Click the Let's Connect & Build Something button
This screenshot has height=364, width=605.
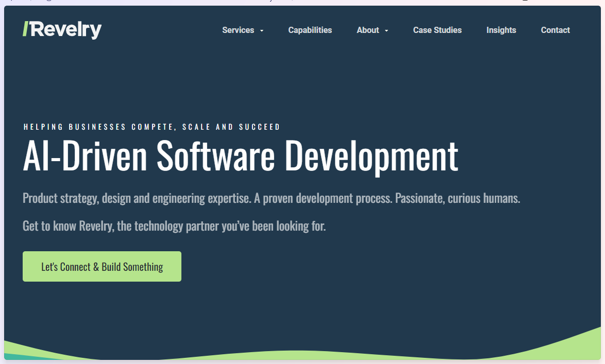pos(102,267)
